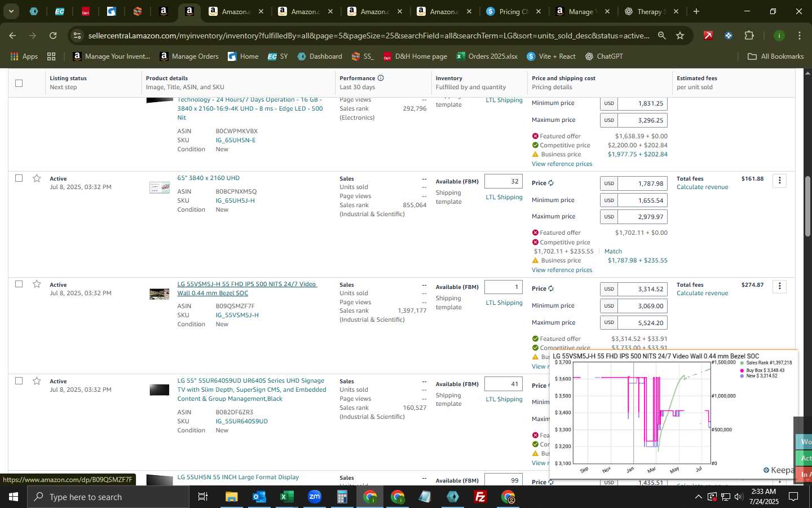Image resolution: width=812 pixels, height=508 pixels.
Task: Open Excel from taskbar
Action: (x=286, y=497)
